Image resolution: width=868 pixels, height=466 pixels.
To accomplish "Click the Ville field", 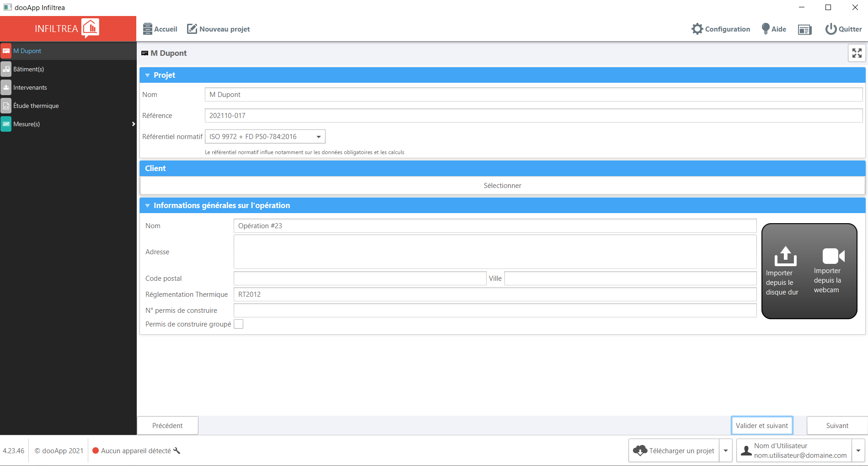I will (x=631, y=279).
